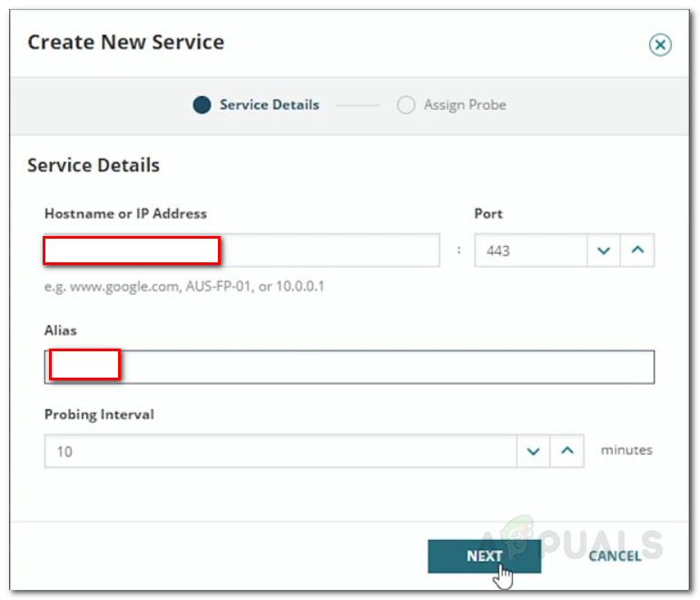Increase the Port value with up chevron

tap(637, 251)
